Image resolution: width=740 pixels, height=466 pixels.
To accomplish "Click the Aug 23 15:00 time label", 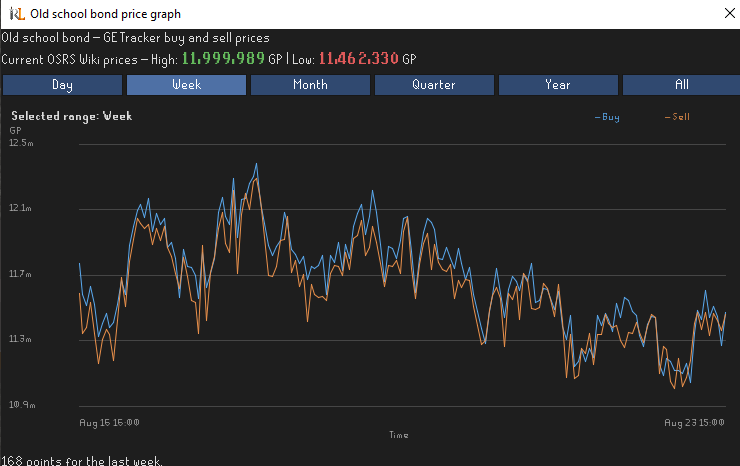I will pyautogui.click(x=694, y=423).
